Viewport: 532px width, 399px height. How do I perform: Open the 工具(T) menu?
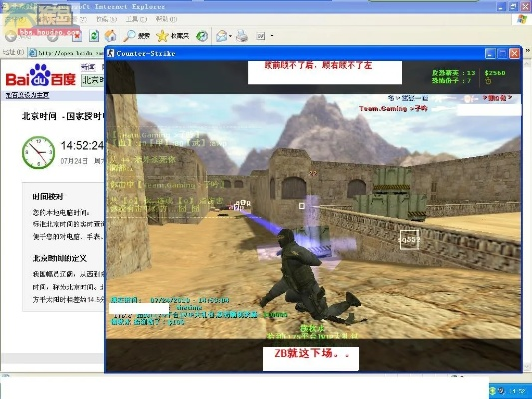click(x=136, y=19)
